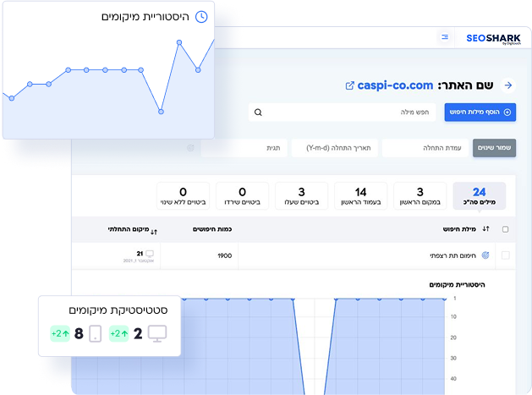Select the 0 ביטויים ללא שינוי tab
Image resolution: width=532 pixels, height=395 pixels.
[184, 195]
